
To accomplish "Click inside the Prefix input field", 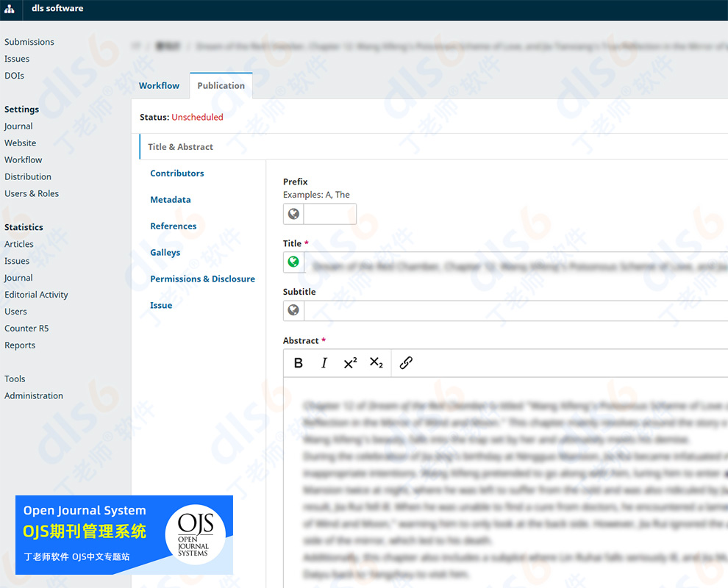I will (329, 214).
